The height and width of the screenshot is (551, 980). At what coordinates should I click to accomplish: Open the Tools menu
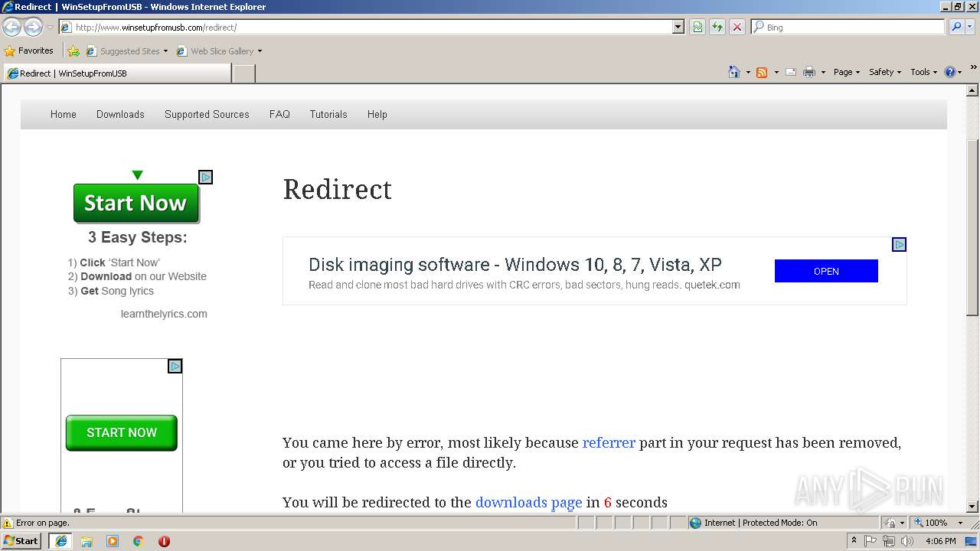click(x=924, y=72)
